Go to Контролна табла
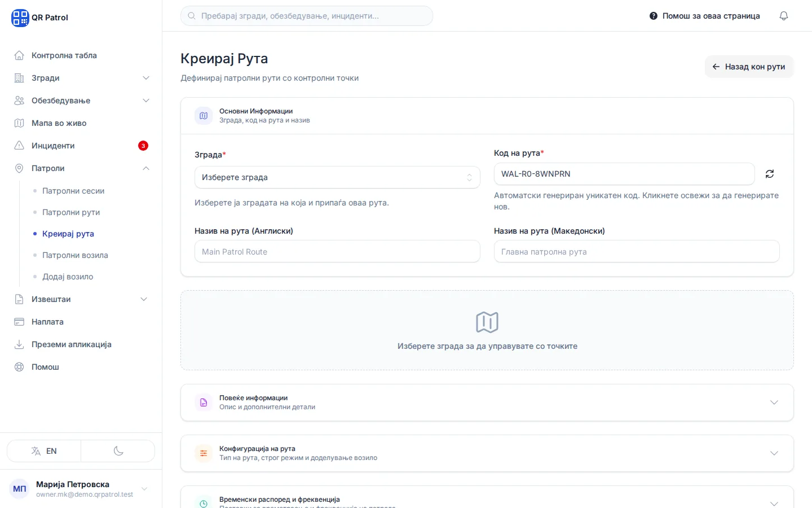This screenshot has width=812, height=508. (x=81, y=55)
